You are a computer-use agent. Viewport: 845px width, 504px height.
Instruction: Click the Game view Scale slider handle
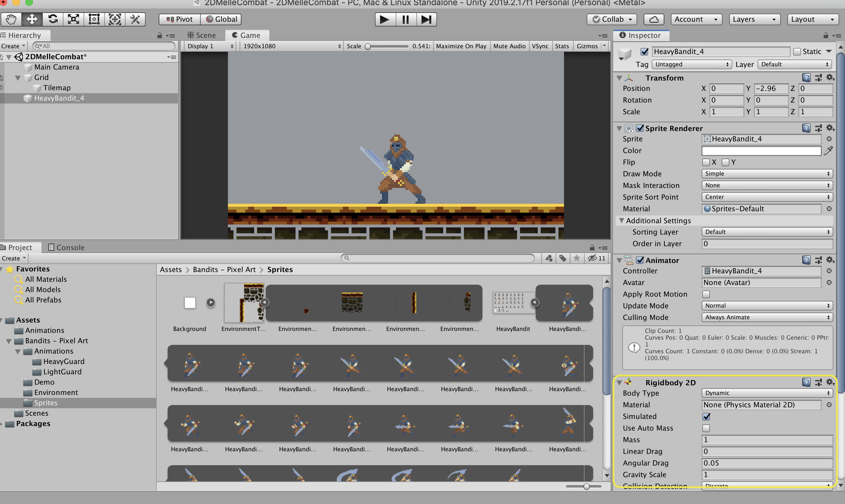[x=368, y=47]
